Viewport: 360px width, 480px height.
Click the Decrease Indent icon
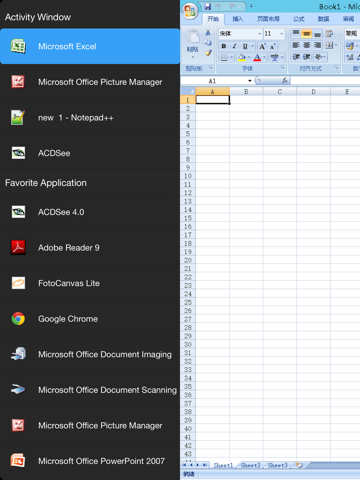click(296, 57)
